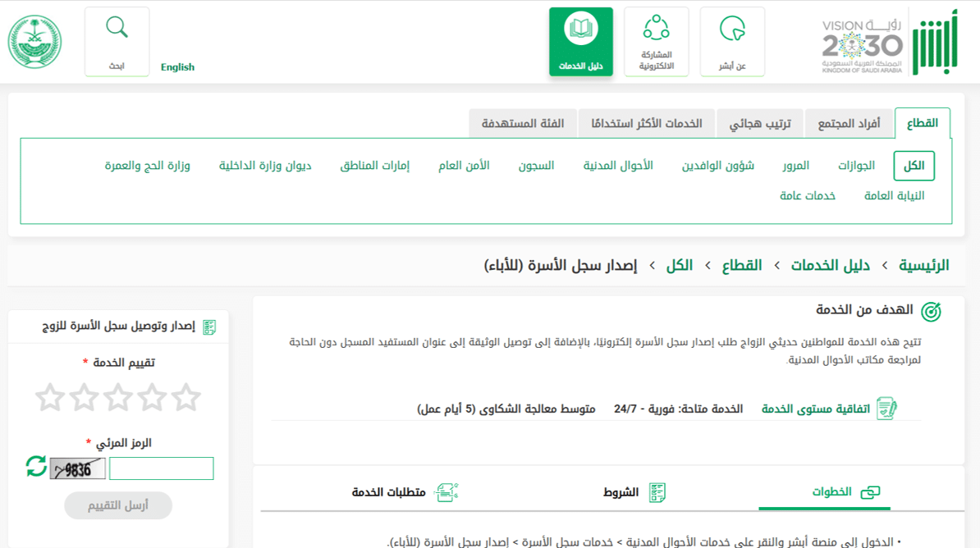
Task: Filter by النيابة العامة sector
Action: pos(894,195)
